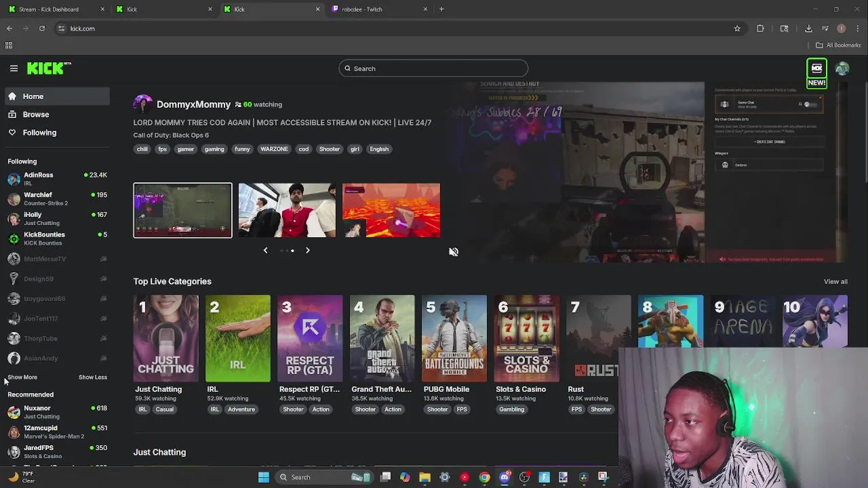Viewport: 868px width, 488px height.
Task: Open iHolly in Following list
Action: pyautogui.click(x=57, y=218)
